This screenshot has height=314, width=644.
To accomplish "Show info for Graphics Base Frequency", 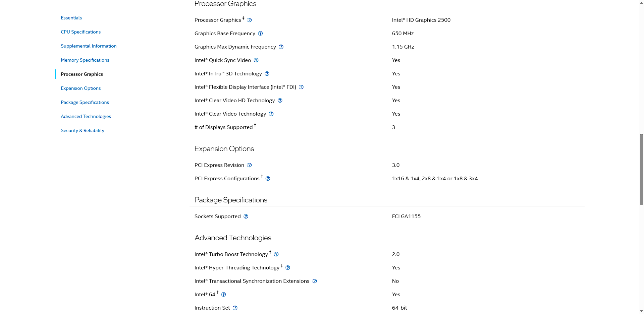I will tap(260, 34).
